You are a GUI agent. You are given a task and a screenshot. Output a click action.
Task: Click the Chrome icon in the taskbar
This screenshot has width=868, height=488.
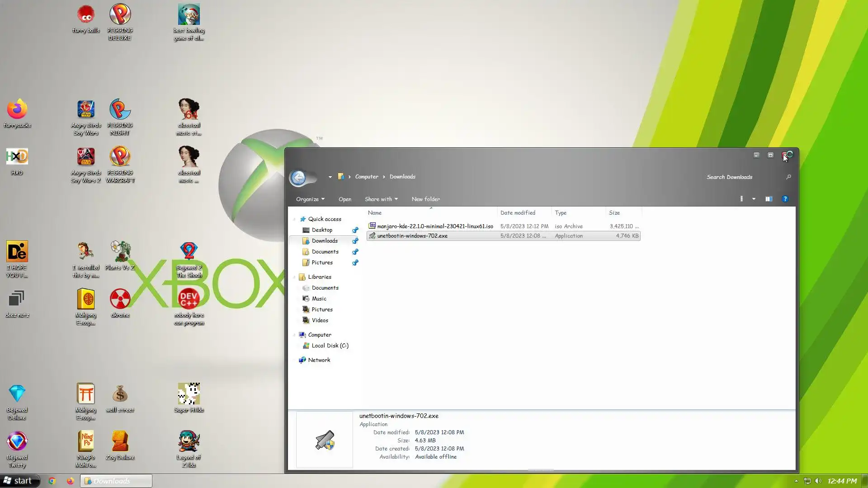point(52,481)
